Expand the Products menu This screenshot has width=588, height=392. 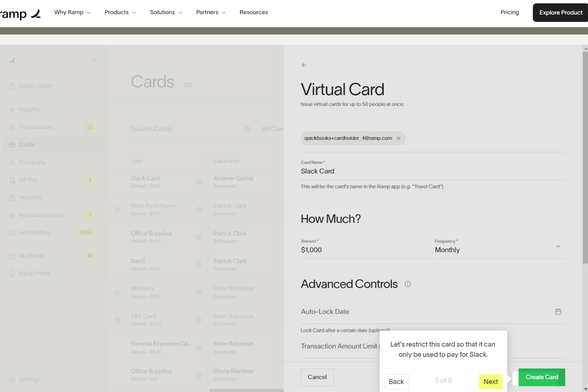pos(121,12)
